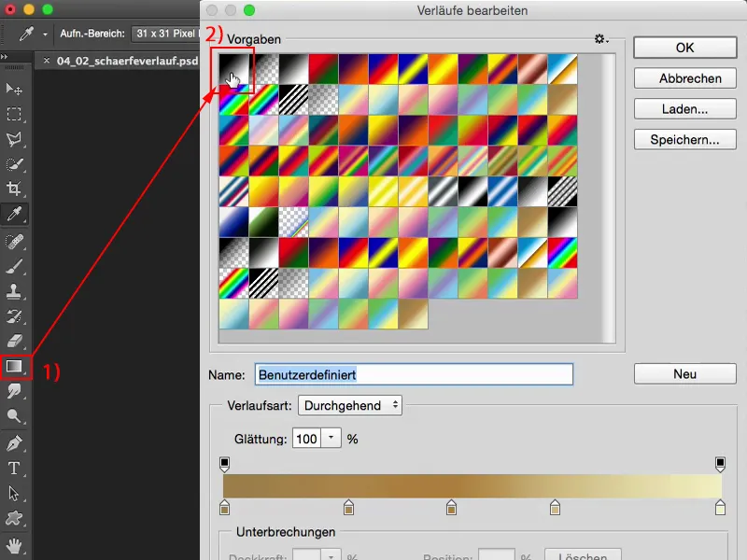Select the Eraser tool
The image size is (747, 560).
point(14,341)
